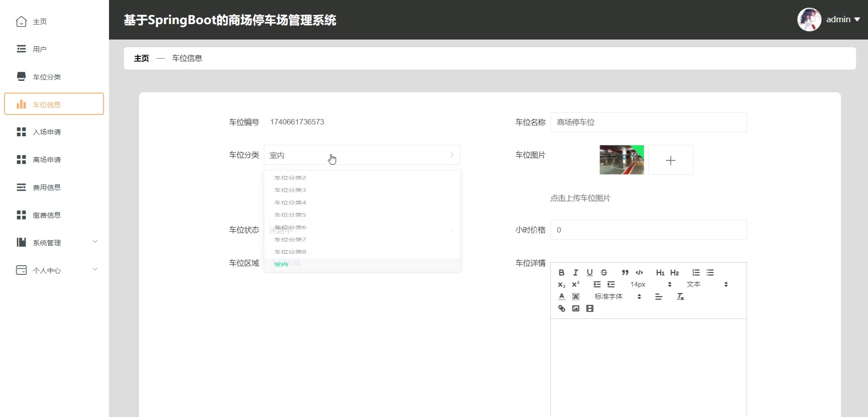Apply superscript formatting
Viewport: 868px width, 417px height.
click(576, 284)
